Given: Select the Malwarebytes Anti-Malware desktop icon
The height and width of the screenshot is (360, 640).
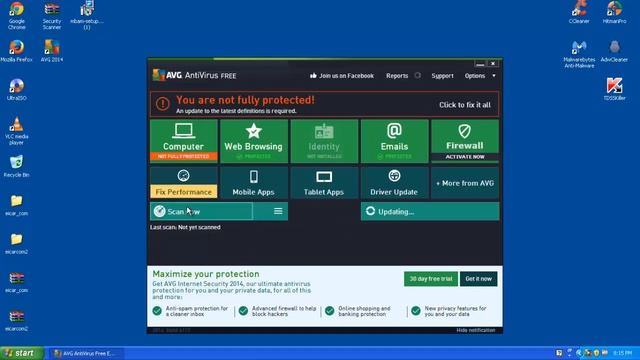Looking at the screenshot, I should coord(579,54).
